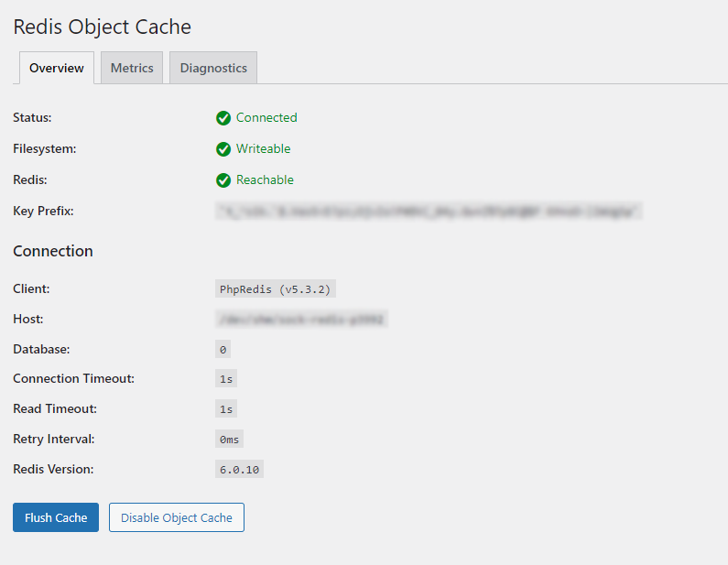
Task: Click the Database value 0
Action: point(223,349)
